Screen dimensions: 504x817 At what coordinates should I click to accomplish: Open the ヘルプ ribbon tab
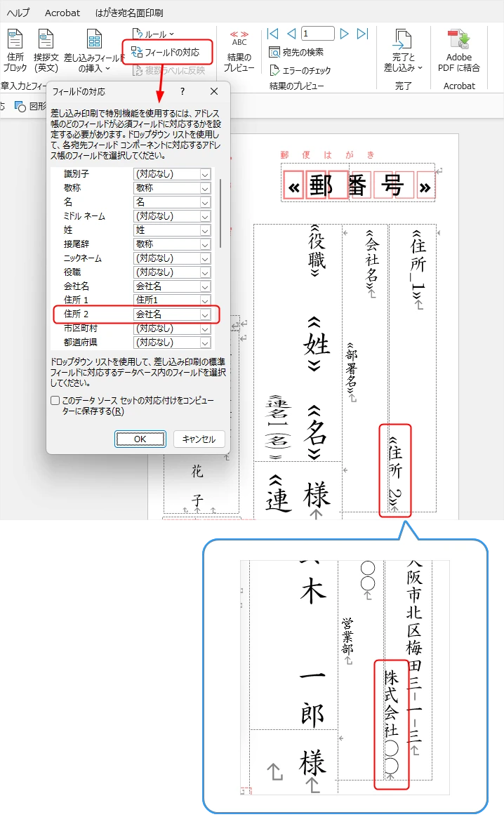tap(18, 13)
